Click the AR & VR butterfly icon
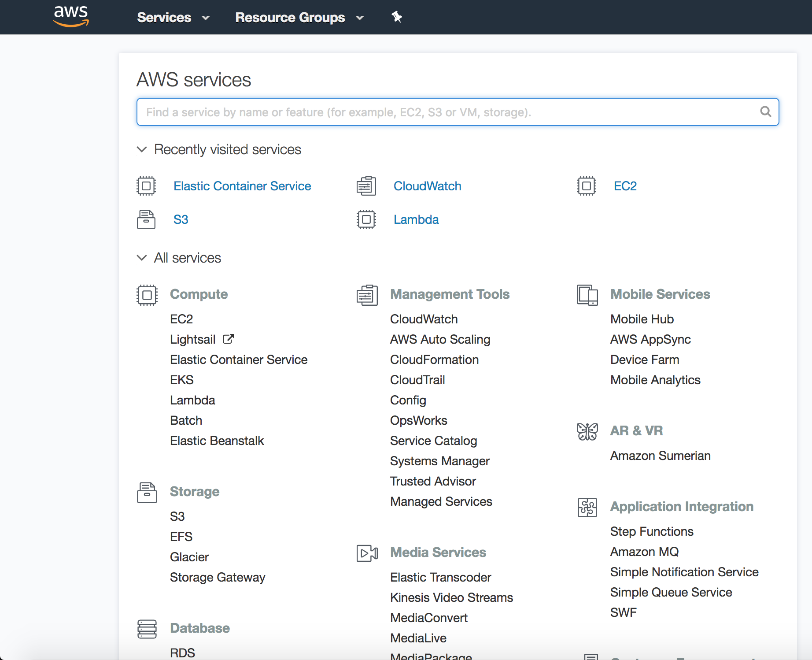This screenshot has height=660, width=812. tap(587, 431)
